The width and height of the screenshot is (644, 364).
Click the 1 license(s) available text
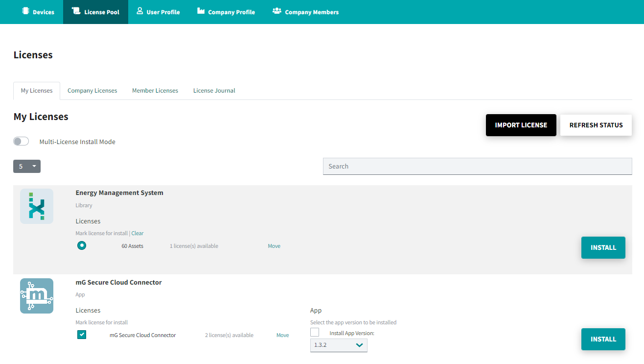coord(194,246)
